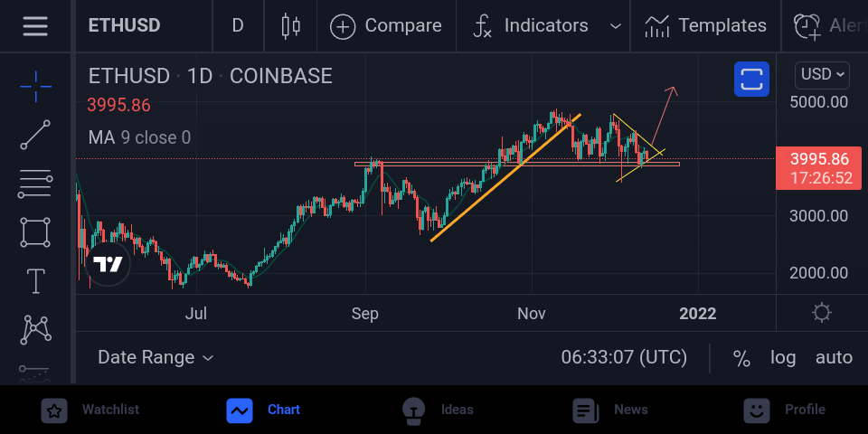Open the XABCD pattern tool
Image resolution: width=868 pixels, height=434 pixels.
point(35,329)
